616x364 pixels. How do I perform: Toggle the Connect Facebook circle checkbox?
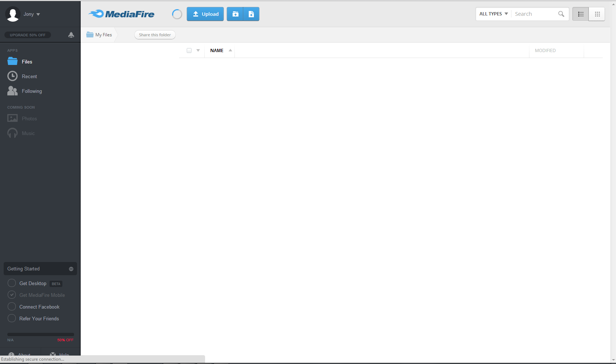[x=12, y=306]
